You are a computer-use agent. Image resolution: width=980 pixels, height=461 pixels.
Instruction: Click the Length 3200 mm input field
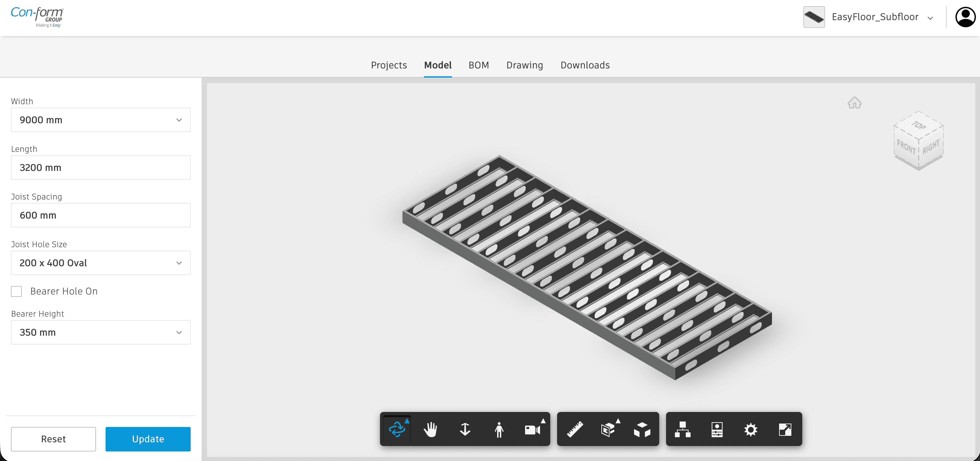point(100,168)
